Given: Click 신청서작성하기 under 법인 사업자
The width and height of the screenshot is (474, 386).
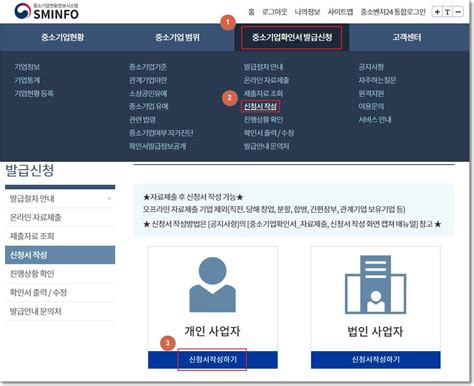Looking at the screenshot, I should click(x=376, y=360).
